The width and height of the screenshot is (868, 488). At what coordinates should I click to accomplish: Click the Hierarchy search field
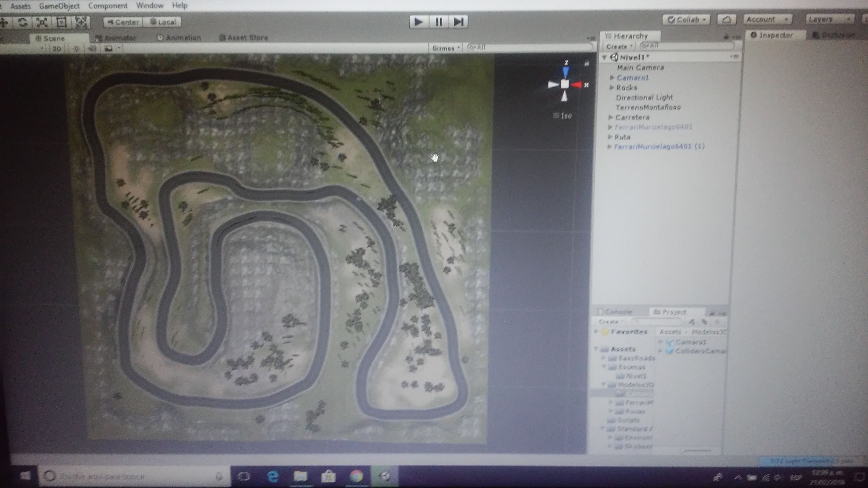coord(687,45)
